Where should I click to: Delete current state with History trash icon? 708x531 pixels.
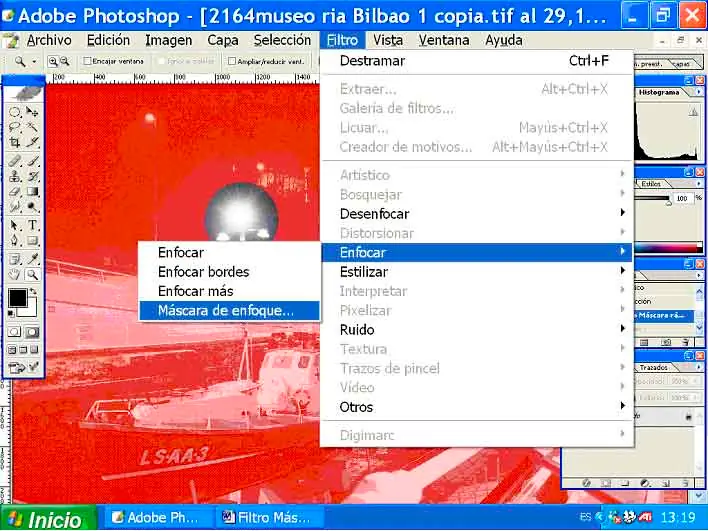[x=686, y=342]
